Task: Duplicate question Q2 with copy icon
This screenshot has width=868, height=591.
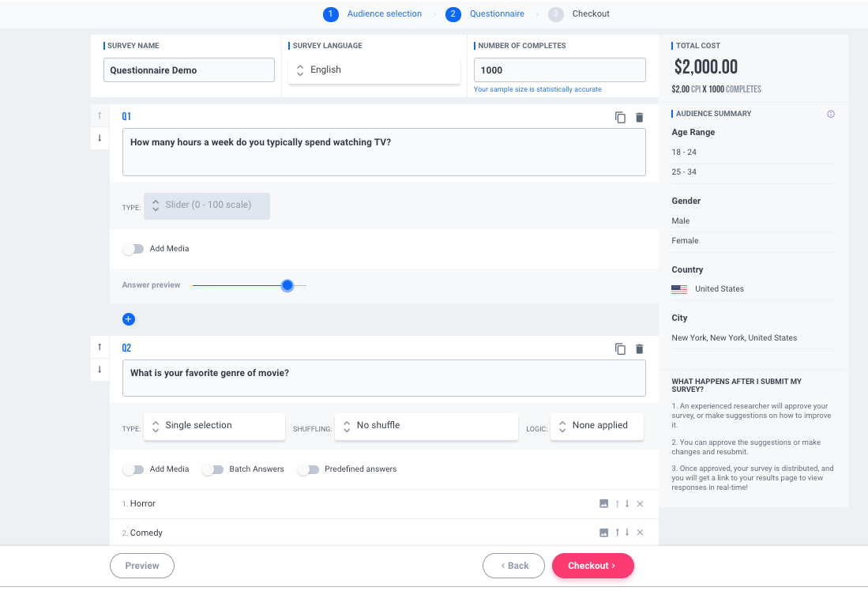Action: tap(620, 349)
